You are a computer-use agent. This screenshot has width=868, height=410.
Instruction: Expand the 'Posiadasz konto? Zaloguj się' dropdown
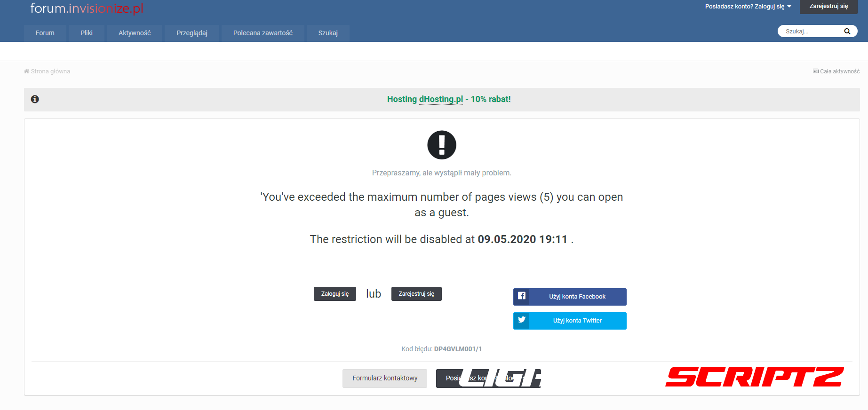(748, 7)
